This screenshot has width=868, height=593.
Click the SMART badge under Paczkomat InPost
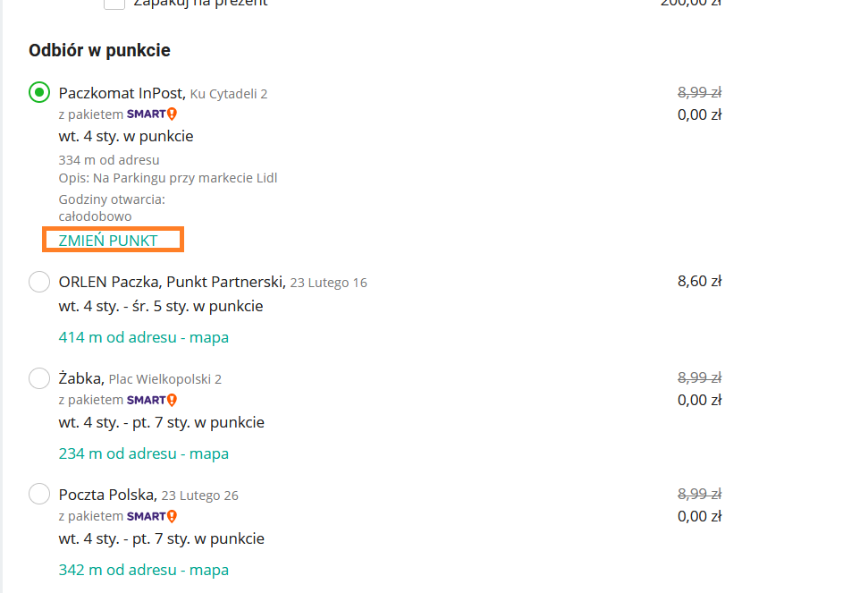point(152,114)
